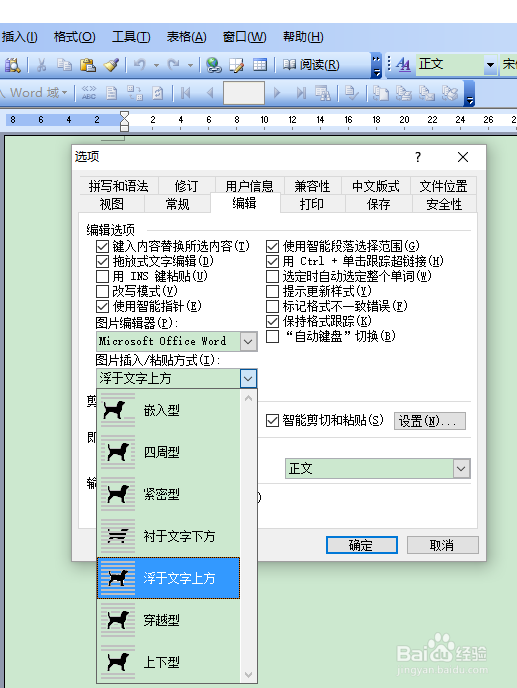Image resolution: width=517 pixels, height=688 pixels.
Task: Switch to the 视图 tab
Action: 111,204
